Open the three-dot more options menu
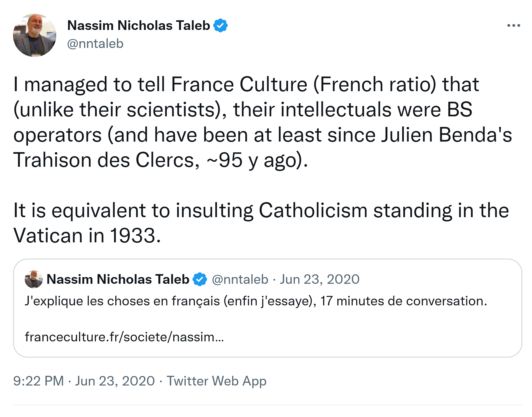The height and width of the screenshot is (417, 532). pyautogui.click(x=513, y=25)
